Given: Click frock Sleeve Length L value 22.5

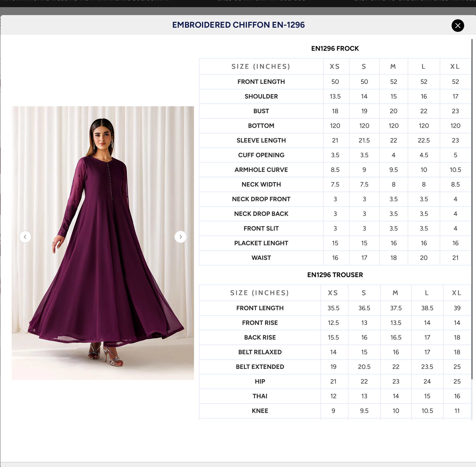Looking at the screenshot, I should point(424,141).
